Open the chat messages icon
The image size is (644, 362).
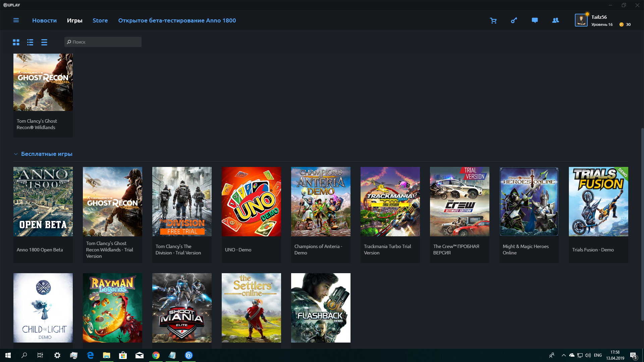click(535, 20)
